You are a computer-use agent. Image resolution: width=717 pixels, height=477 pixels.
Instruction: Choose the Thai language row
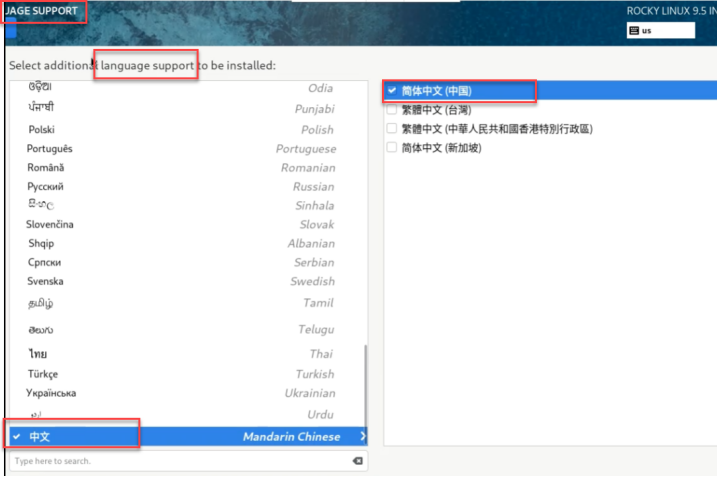coord(180,354)
